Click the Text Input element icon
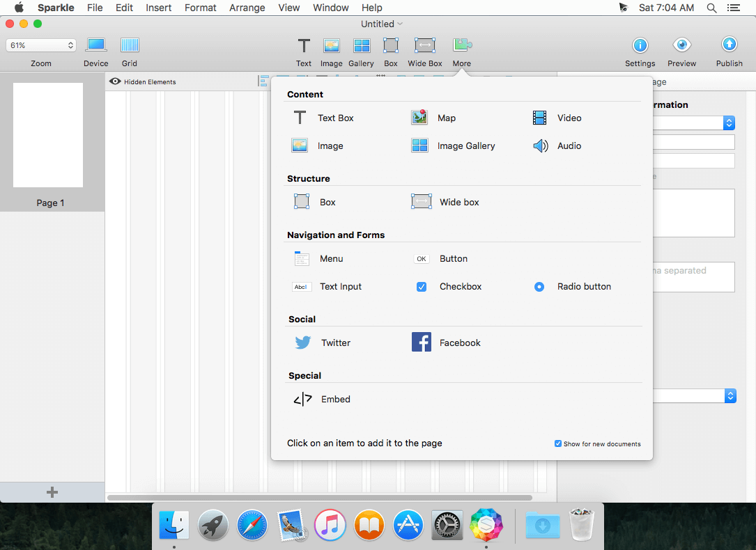Screen dimensions: 756x550 302,287
